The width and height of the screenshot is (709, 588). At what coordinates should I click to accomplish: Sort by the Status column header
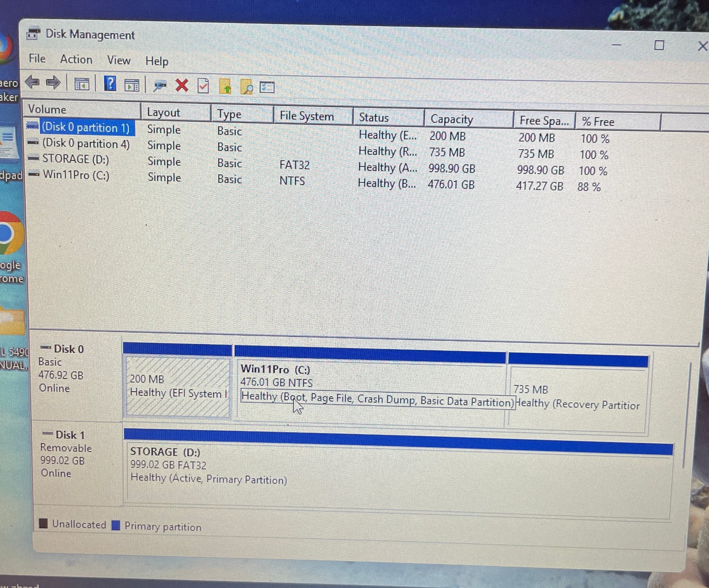[388, 118]
